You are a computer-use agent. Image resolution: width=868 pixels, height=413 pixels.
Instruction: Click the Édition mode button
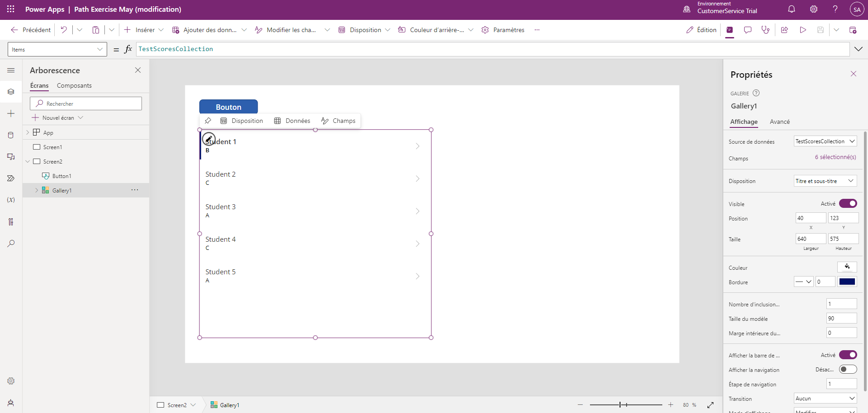point(701,30)
